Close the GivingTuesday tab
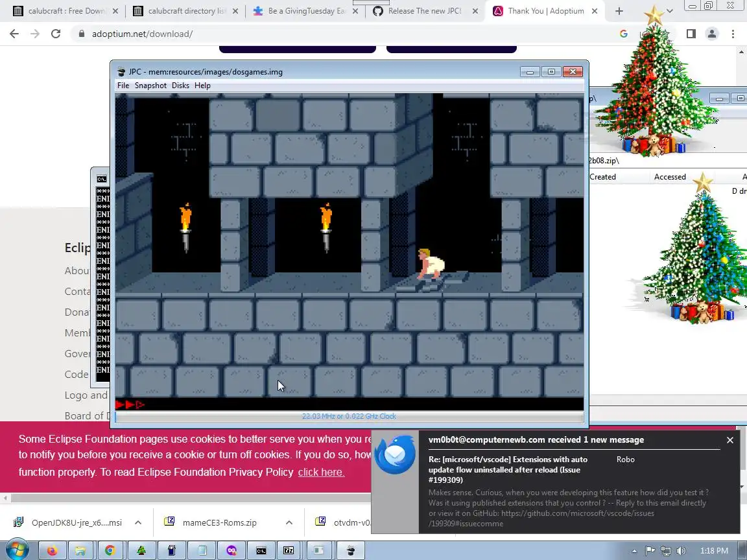 355,11
